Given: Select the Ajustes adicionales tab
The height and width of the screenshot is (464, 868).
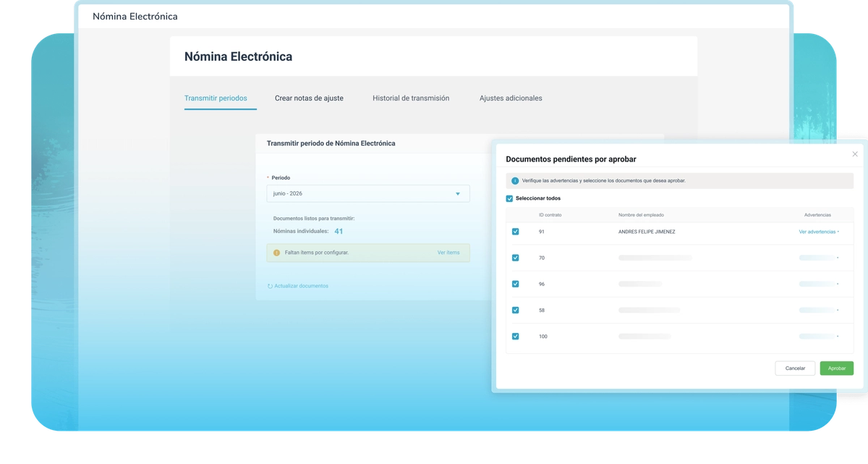Looking at the screenshot, I should [511, 98].
